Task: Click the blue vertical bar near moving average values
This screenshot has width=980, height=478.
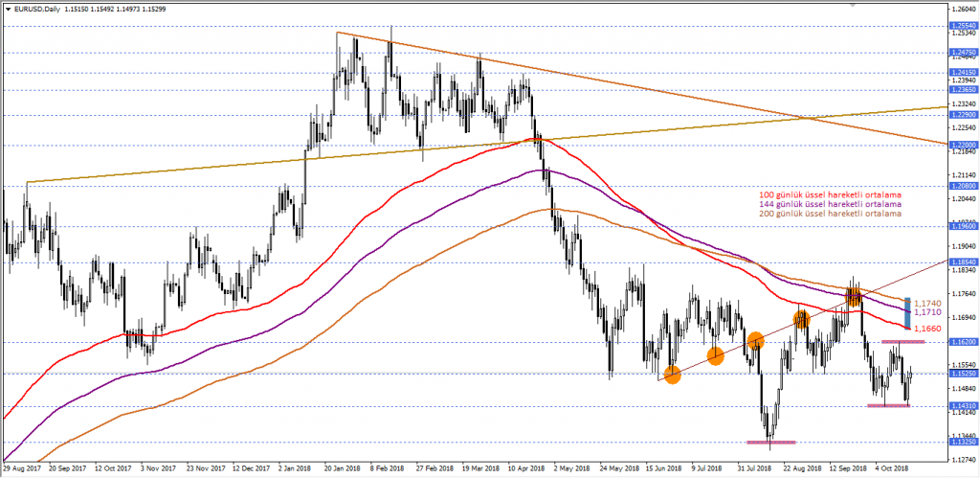Action: click(907, 312)
